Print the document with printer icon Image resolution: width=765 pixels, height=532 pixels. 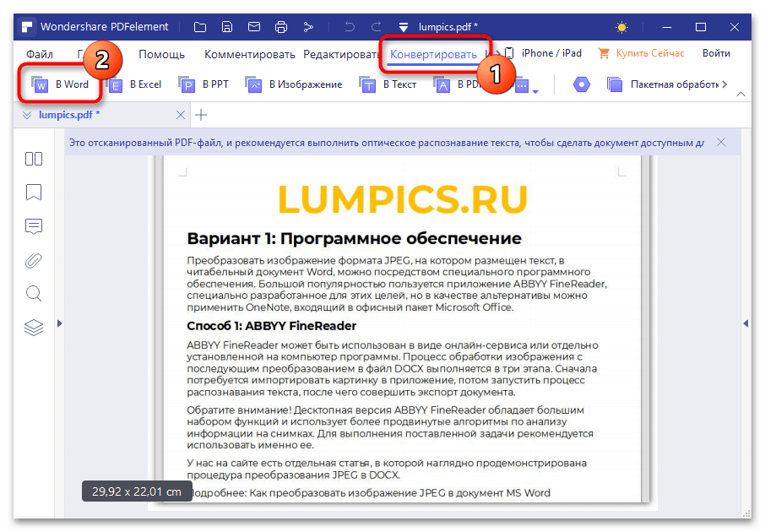(x=281, y=27)
